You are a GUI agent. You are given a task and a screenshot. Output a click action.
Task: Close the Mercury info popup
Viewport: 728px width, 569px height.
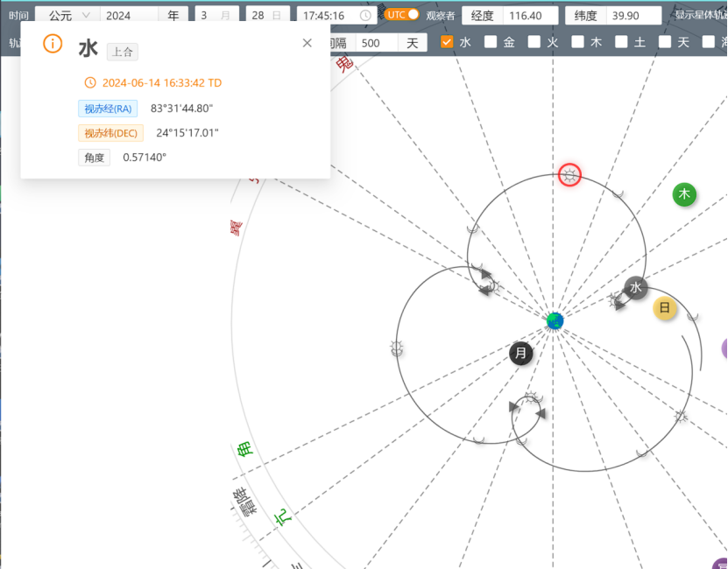(307, 43)
